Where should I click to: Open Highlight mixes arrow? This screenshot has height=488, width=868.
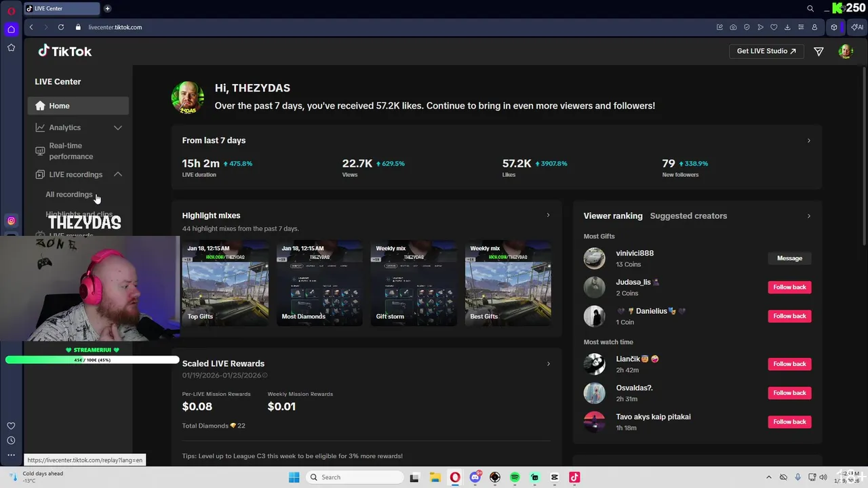click(x=548, y=216)
